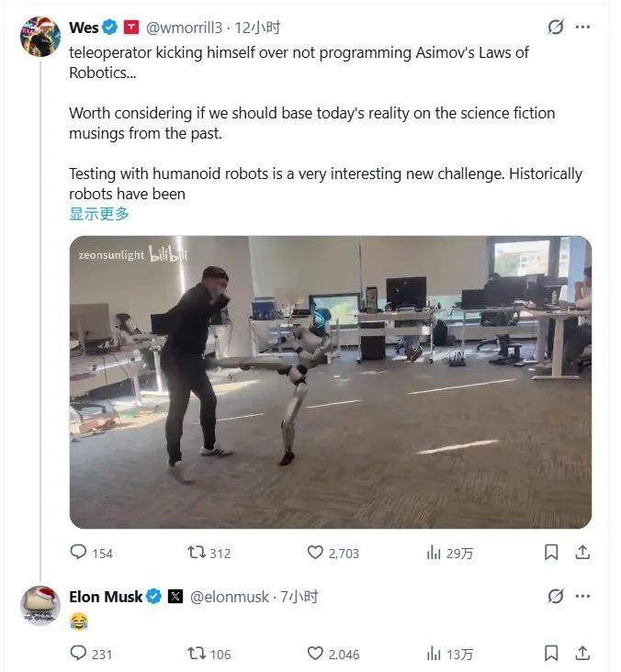Image resolution: width=621 pixels, height=672 pixels.
Task: Expand post with 显示更多 link
Action: click(99, 214)
